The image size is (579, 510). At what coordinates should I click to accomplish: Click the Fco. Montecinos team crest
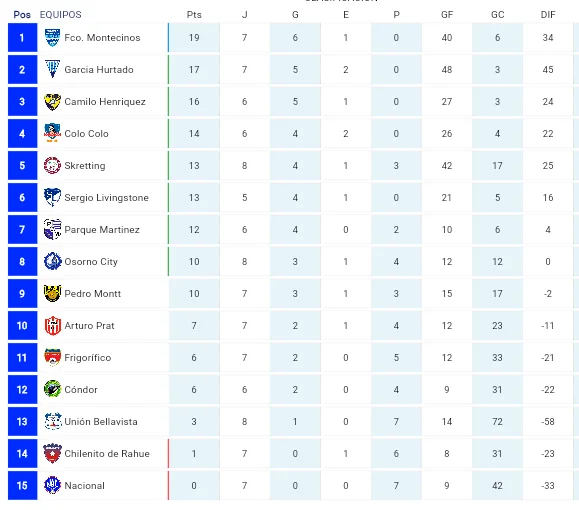[x=52, y=37]
